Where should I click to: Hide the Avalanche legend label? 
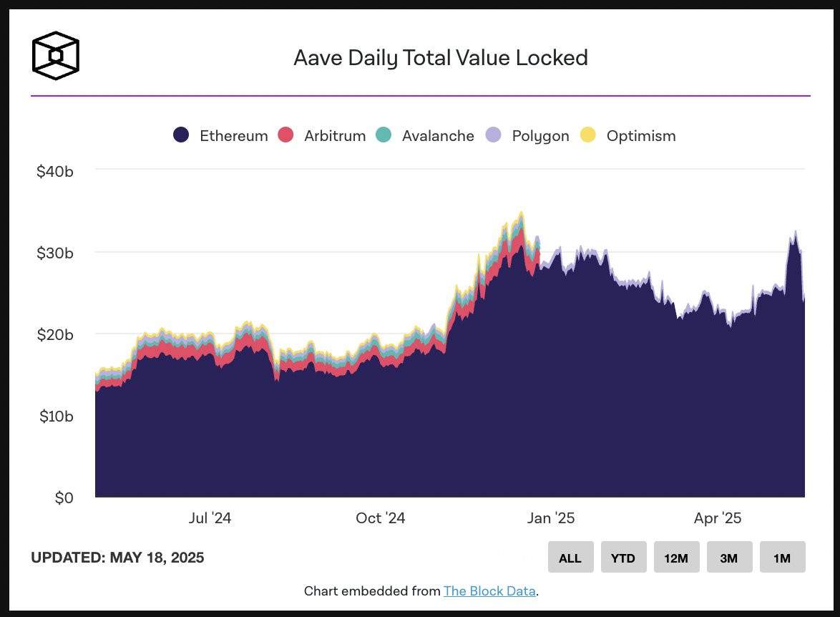click(x=438, y=135)
